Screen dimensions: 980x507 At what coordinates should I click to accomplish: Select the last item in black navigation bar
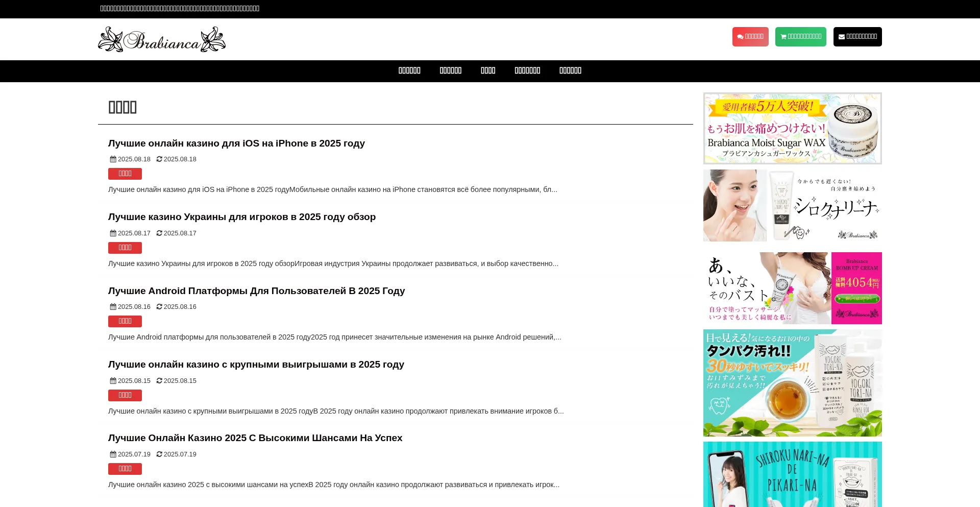[x=570, y=71]
